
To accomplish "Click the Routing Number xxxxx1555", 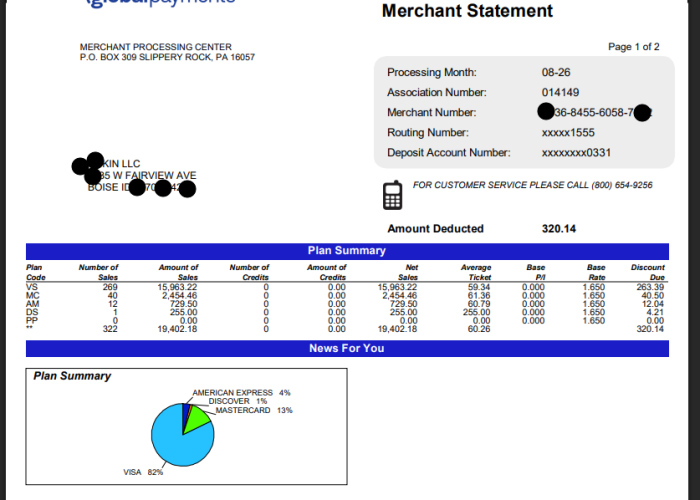I will click(568, 133).
